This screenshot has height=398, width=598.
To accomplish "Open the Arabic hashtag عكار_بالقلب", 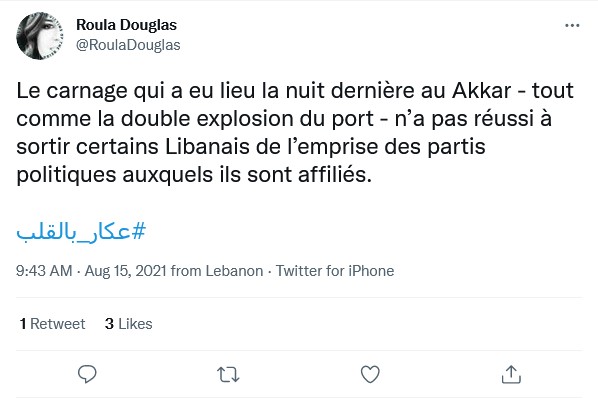I will coord(81,231).
